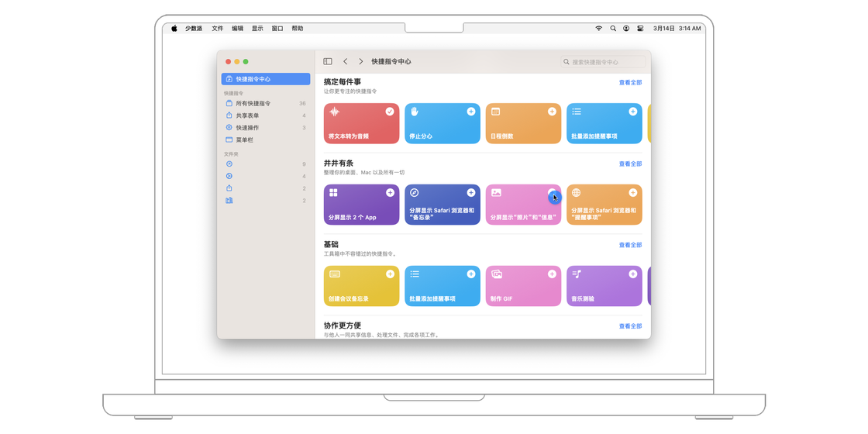Click the 搜索快捷指令中心 search field

coord(603,62)
